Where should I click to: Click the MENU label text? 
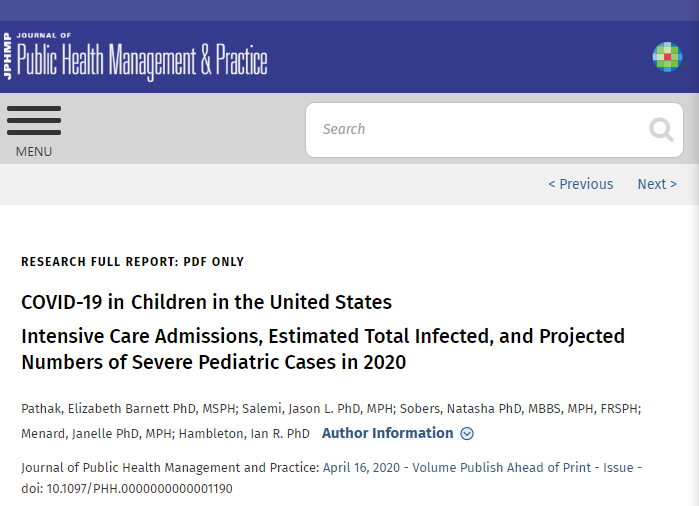[34, 152]
